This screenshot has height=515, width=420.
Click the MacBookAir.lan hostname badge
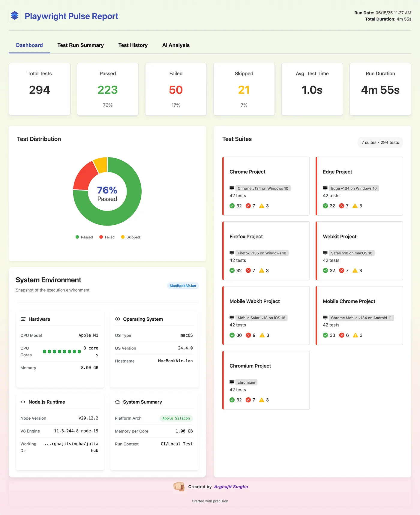pyautogui.click(x=183, y=286)
